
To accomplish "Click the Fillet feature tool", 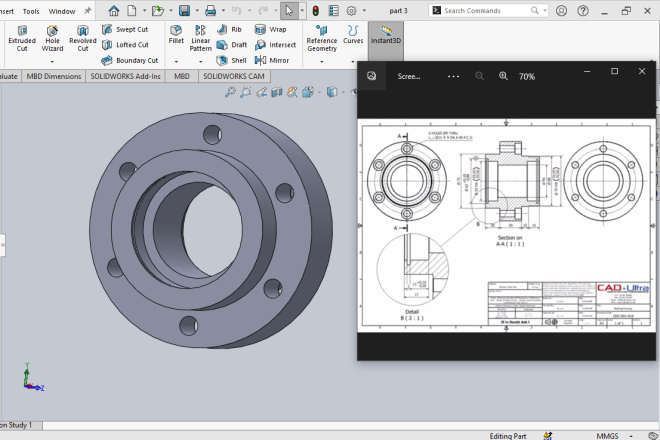I will click(176, 37).
